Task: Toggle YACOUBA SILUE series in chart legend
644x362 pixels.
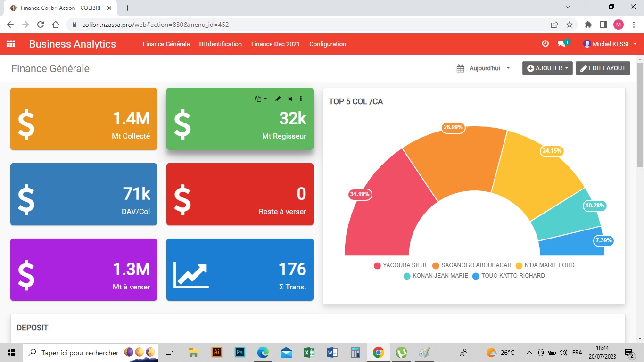Action: pyautogui.click(x=401, y=265)
